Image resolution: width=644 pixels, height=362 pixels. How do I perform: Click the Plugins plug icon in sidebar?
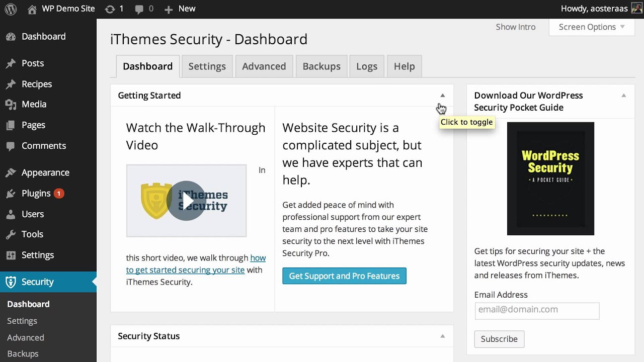(x=11, y=194)
